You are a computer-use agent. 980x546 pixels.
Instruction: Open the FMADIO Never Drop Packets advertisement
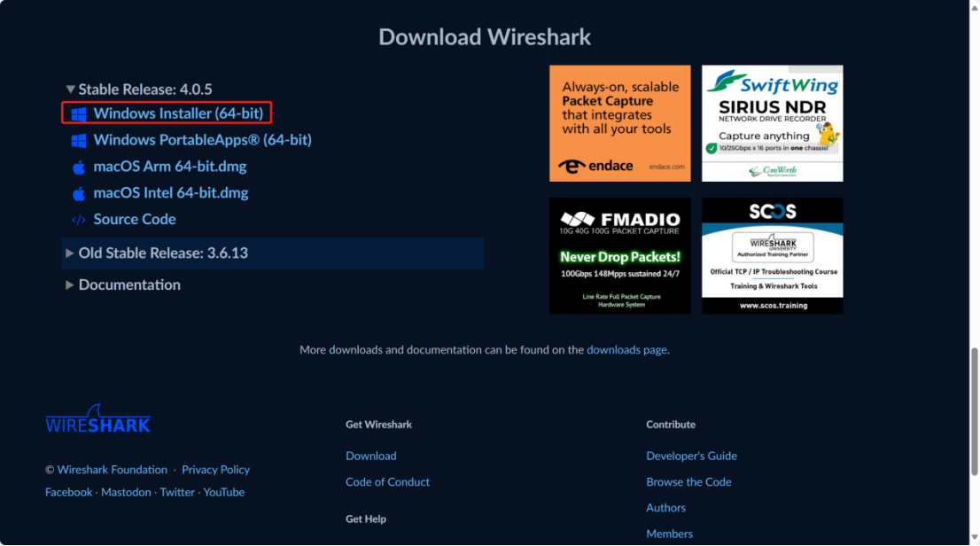click(620, 256)
